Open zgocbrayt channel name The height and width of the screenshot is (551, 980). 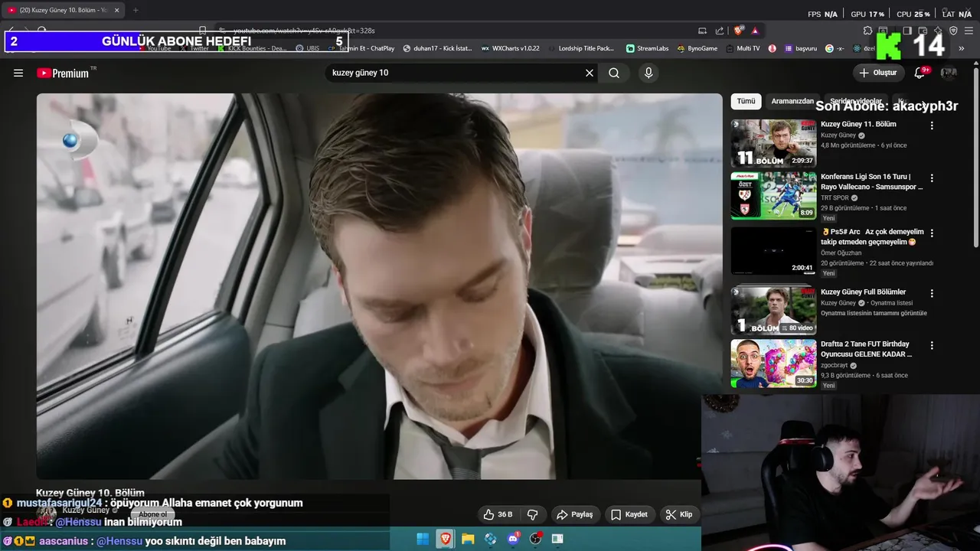pos(835,365)
